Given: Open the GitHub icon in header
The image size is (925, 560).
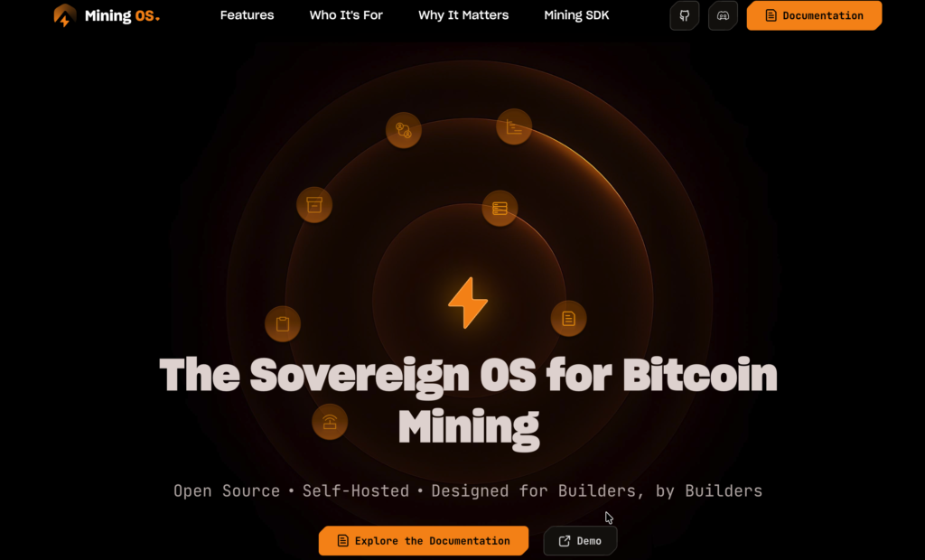Looking at the screenshot, I should (x=685, y=16).
